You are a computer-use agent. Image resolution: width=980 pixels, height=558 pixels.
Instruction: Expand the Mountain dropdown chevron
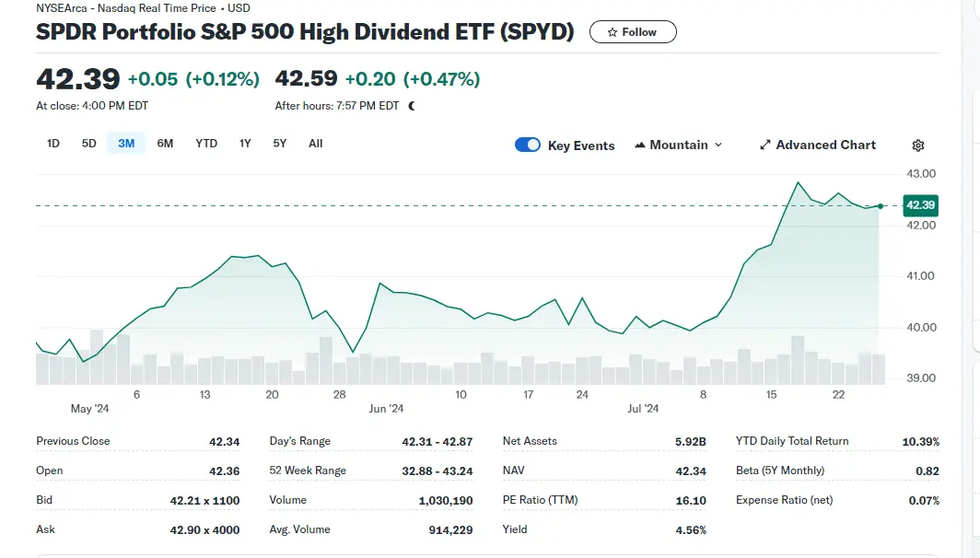(718, 145)
